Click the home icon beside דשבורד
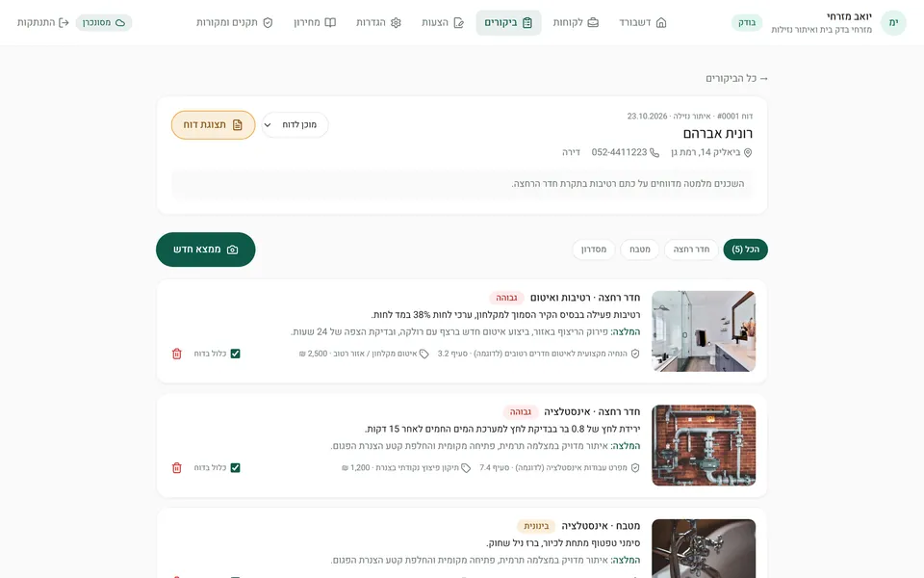Viewport: 924px width, 578px height. click(661, 22)
